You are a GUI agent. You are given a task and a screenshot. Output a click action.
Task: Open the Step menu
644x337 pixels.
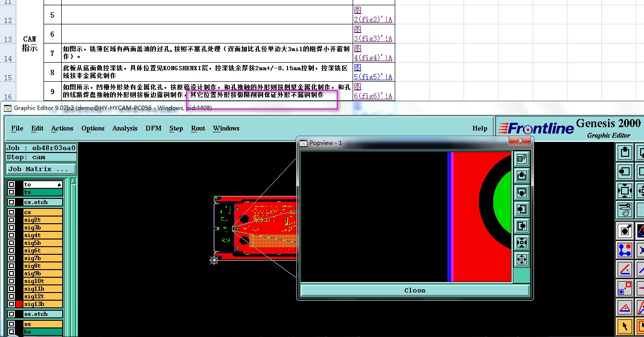point(176,128)
